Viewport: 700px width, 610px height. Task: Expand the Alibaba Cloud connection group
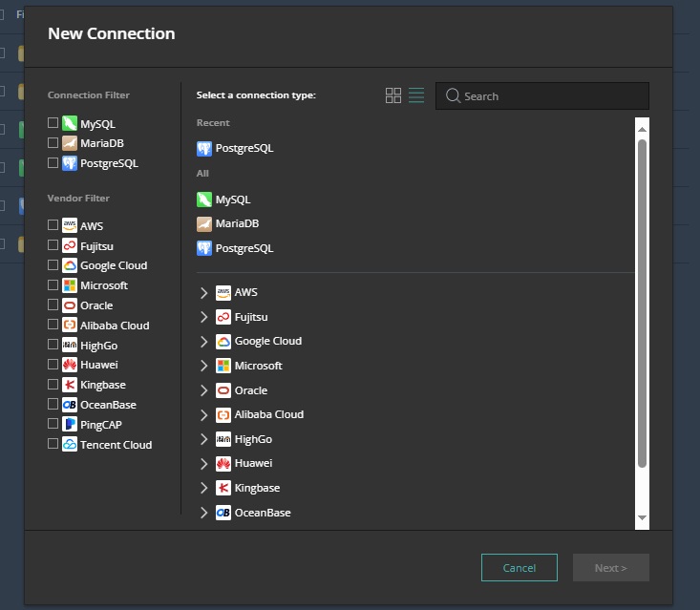point(203,415)
